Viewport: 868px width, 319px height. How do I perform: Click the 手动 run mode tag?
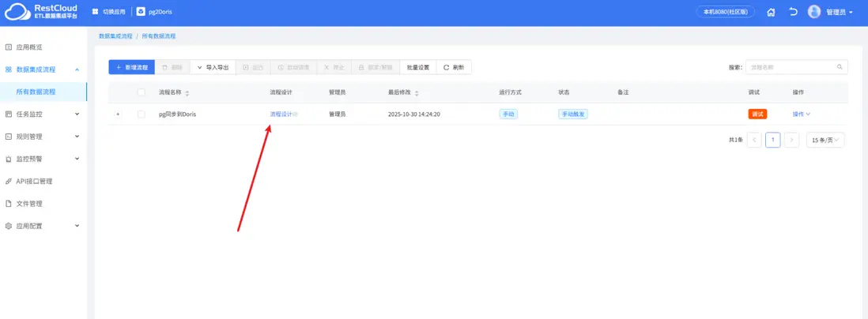pyautogui.click(x=508, y=114)
